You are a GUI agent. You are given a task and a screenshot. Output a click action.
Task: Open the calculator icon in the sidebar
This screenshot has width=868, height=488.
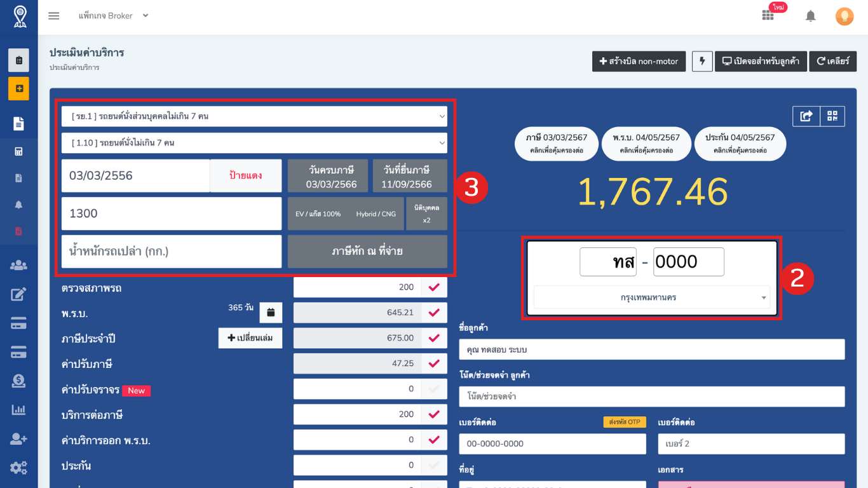pyautogui.click(x=18, y=151)
